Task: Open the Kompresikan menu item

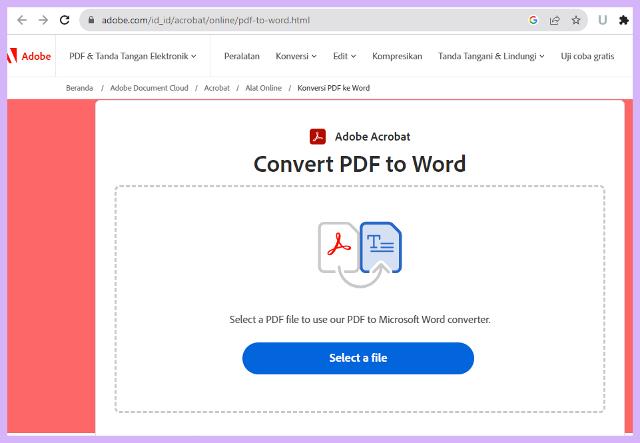Action: (x=397, y=56)
